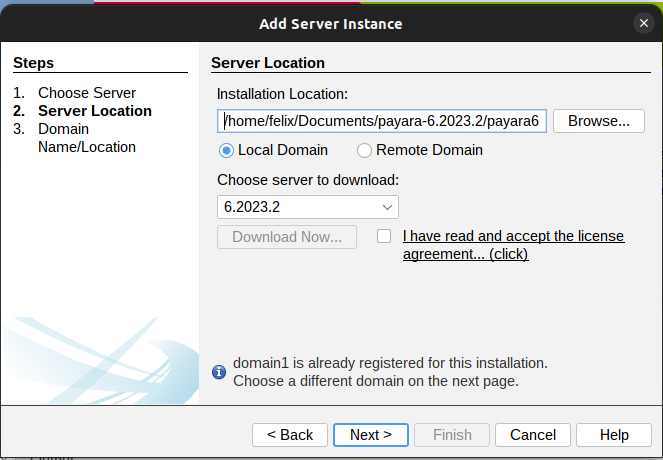Select the Remote Domain radio button
663x460 pixels.
pos(364,150)
